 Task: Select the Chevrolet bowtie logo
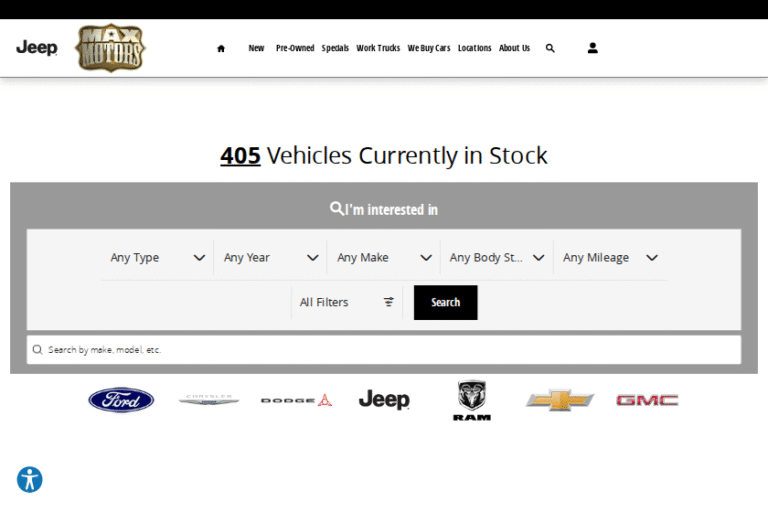(x=560, y=400)
